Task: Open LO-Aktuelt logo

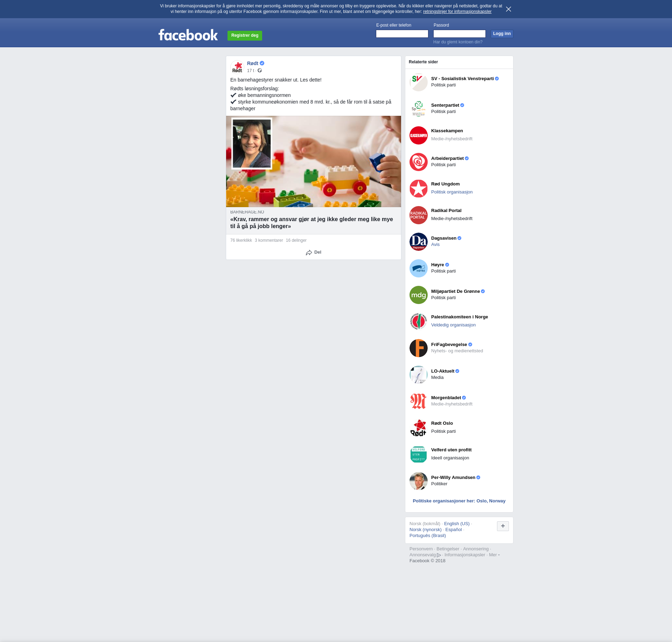Action: [x=419, y=375]
